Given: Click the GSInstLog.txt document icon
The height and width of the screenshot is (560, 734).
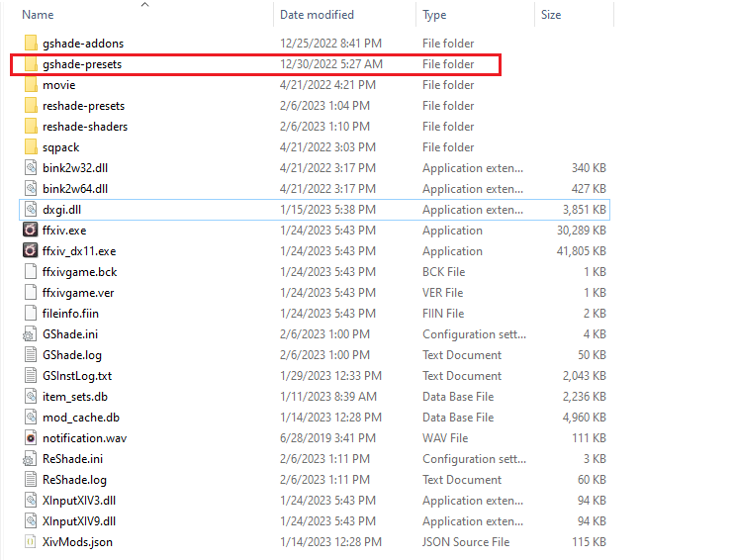Looking at the screenshot, I should [31, 376].
